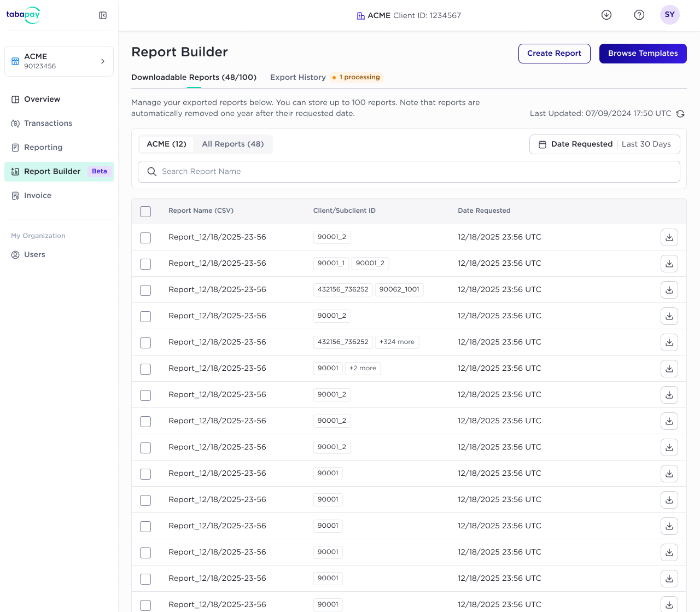Click the My Organization section label
This screenshot has height=612, width=700.
38,236
